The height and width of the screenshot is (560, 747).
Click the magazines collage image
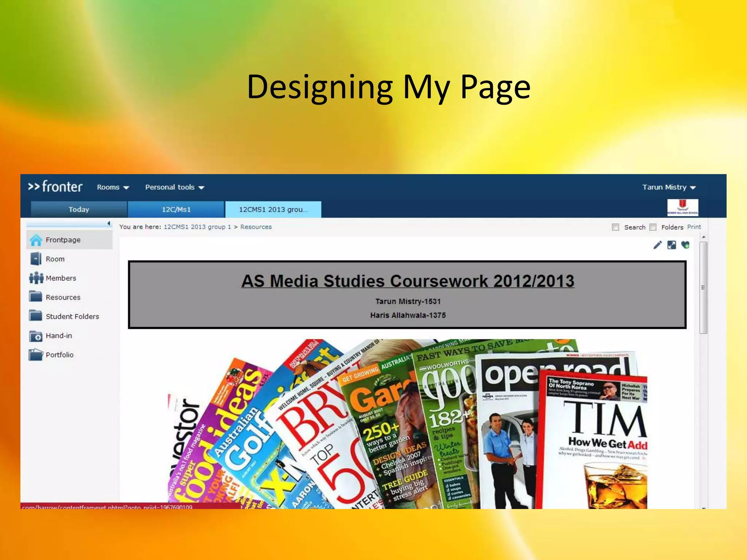[407, 424]
